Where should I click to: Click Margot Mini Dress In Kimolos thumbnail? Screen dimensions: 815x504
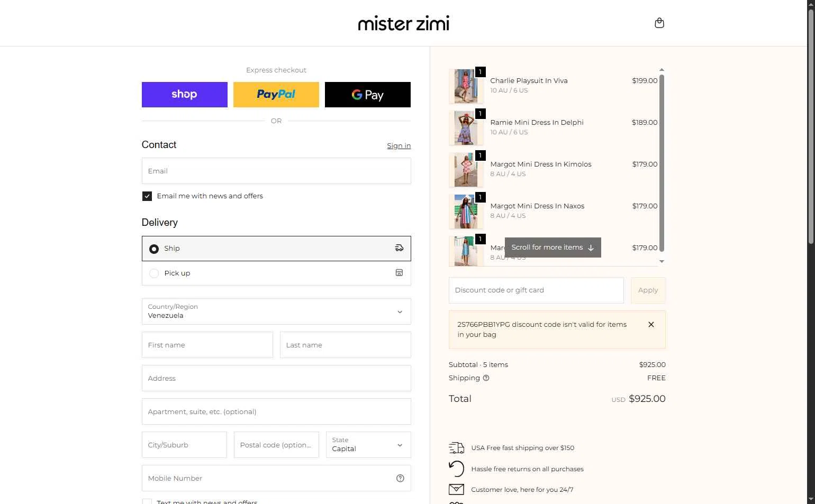pyautogui.click(x=466, y=170)
